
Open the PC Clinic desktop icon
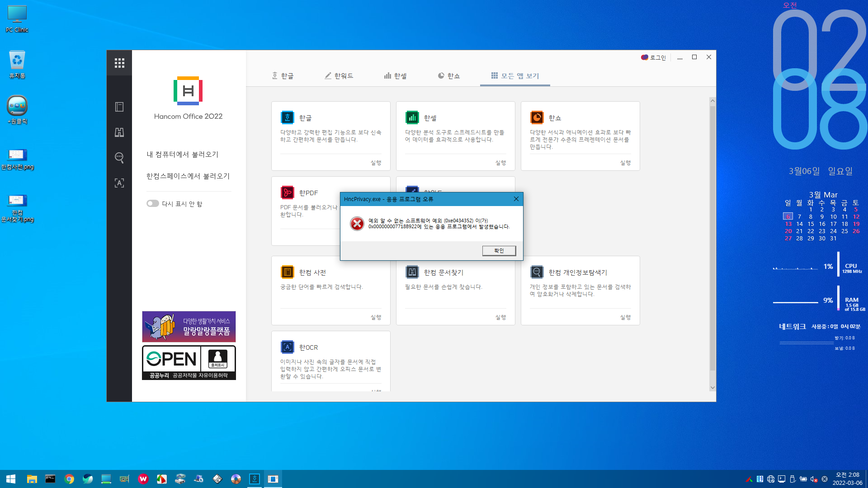click(x=17, y=19)
